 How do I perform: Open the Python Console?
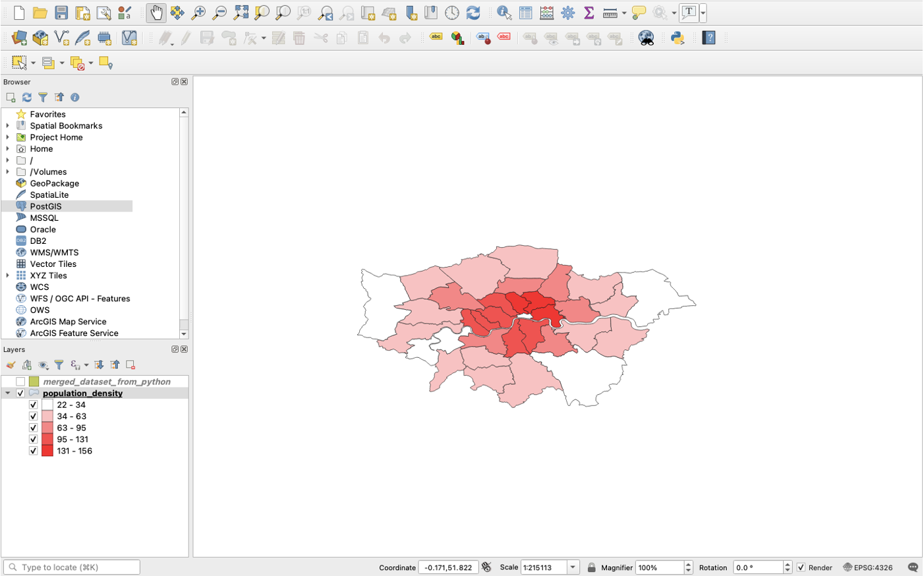pos(678,38)
